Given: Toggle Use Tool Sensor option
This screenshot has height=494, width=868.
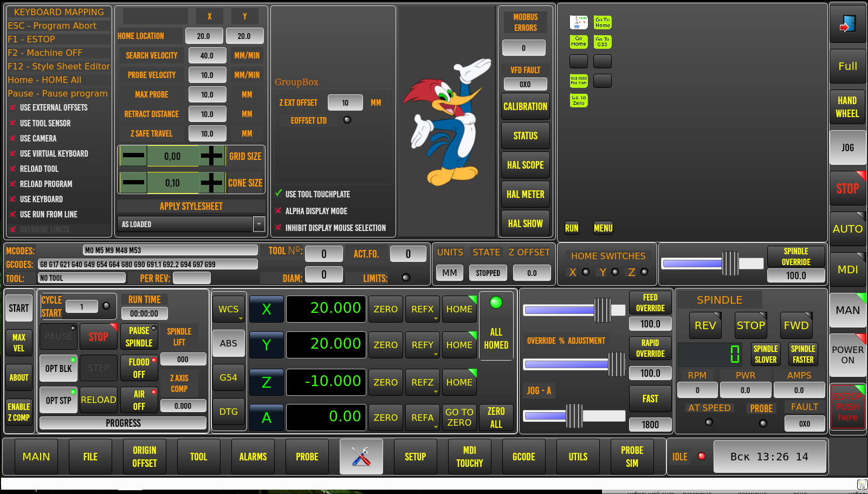Looking at the screenshot, I should [41, 123].
